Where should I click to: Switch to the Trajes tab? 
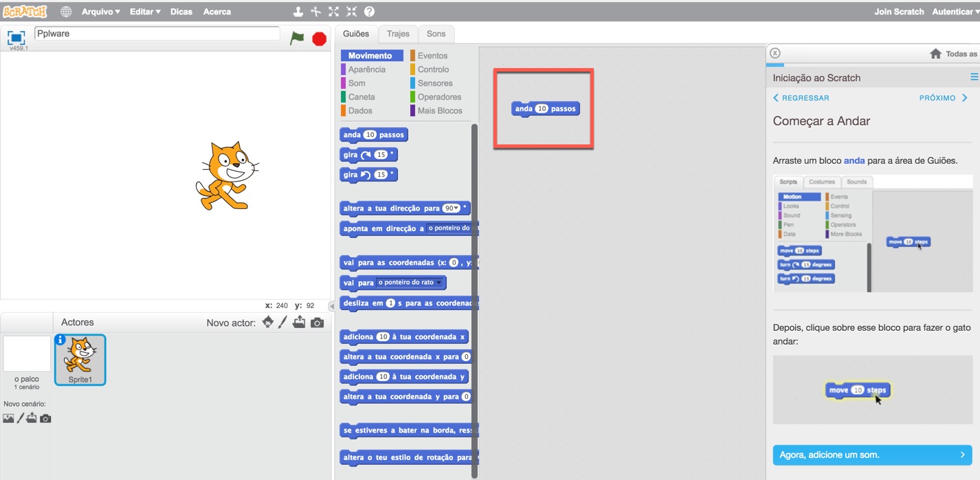pyautogui.click(x=398, y=33)
